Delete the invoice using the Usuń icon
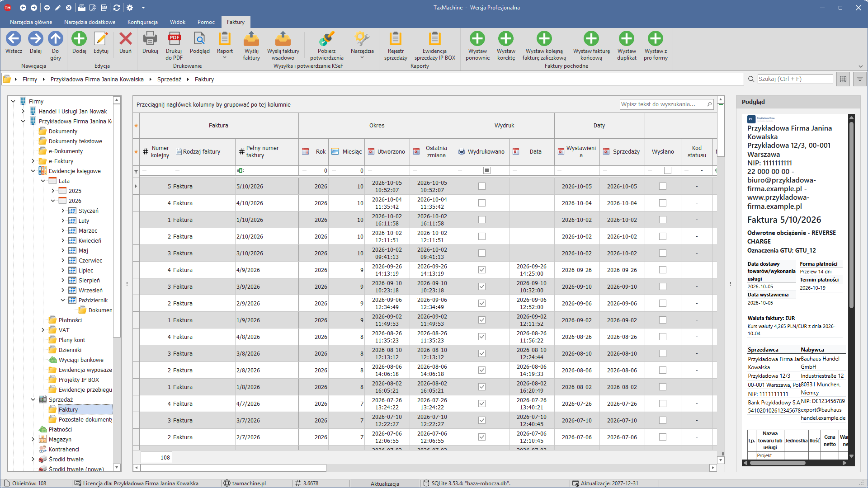Image resolution: width=868 pixels, height=488 pixels. coord(125,39)
